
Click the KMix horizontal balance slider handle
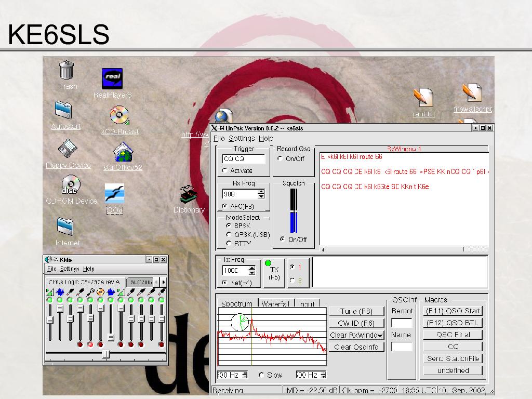pos(106,354)
